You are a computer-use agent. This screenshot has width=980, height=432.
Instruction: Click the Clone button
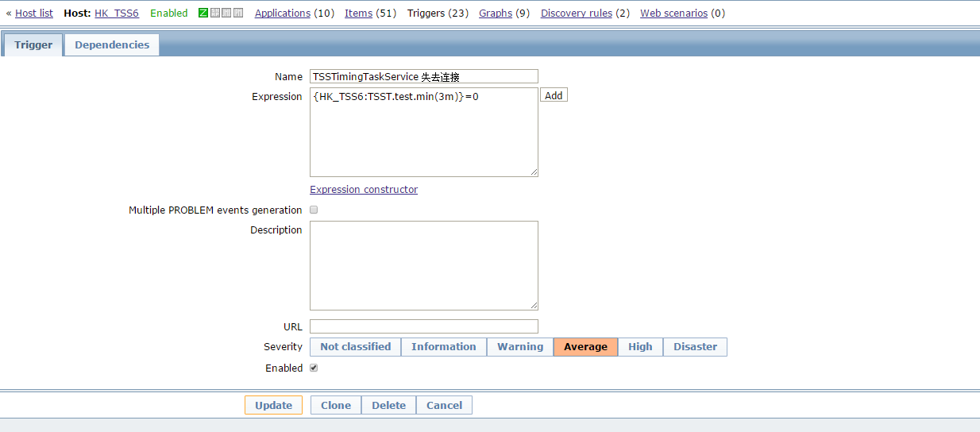pos(336,405)
